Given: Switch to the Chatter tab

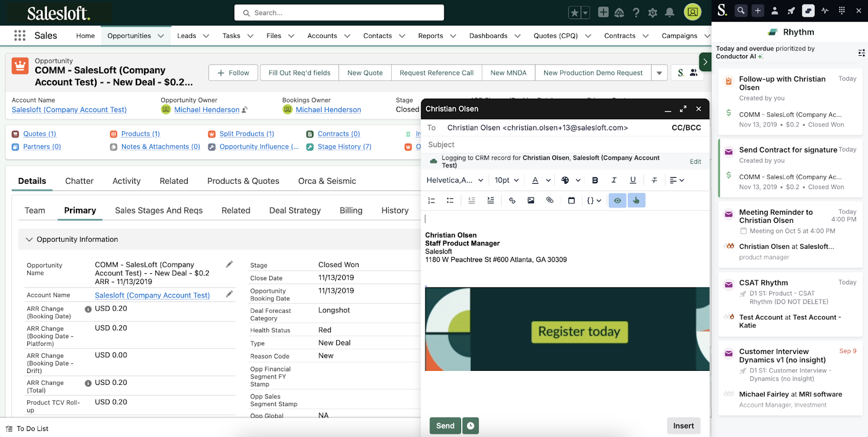Looking at the screenshot, I should pyautogui.click(x=79, y=181).
